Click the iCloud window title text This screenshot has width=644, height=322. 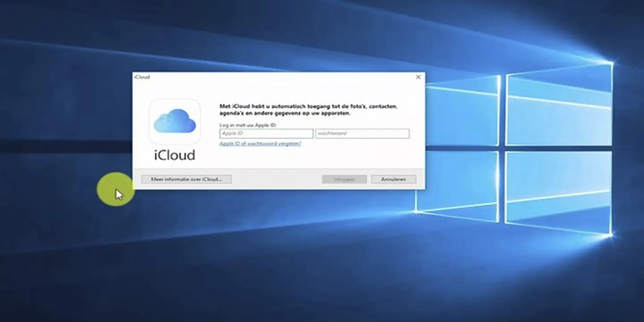(x=142, y=77)
